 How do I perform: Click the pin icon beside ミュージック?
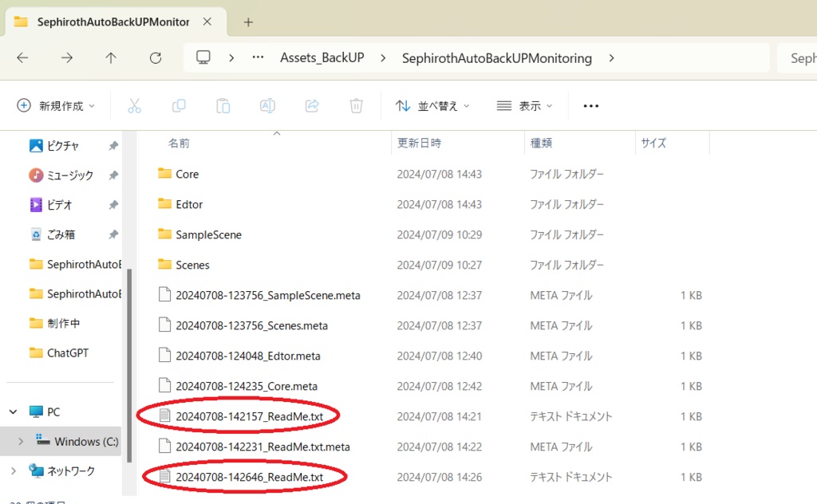pos(113,175)
